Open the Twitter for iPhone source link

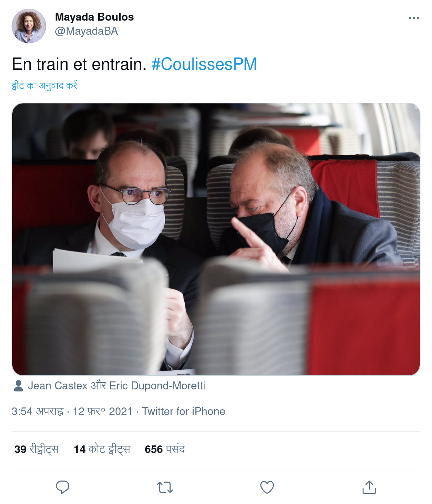(183, 411)
